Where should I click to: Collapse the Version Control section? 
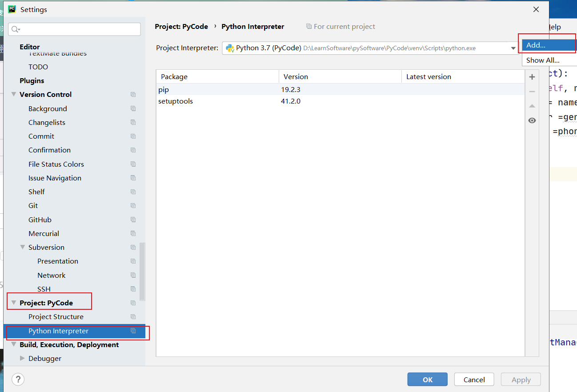click(14, 94)
